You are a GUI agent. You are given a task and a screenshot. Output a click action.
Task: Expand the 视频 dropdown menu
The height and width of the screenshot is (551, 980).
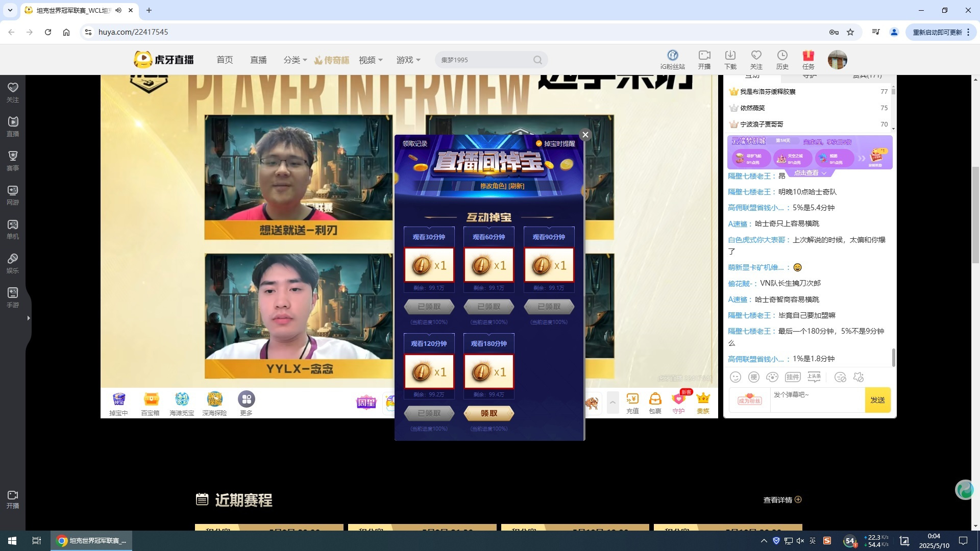[x=371, y=60]
